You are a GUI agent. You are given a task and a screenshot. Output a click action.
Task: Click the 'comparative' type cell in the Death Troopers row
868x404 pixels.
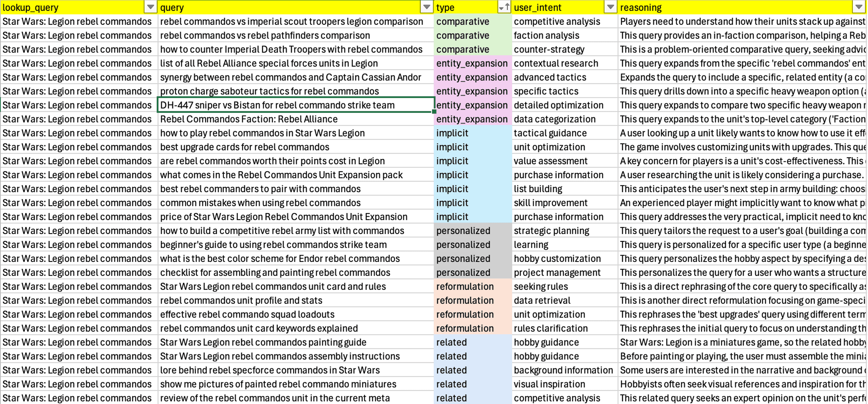pyautogui.click(x=473, y=49)
